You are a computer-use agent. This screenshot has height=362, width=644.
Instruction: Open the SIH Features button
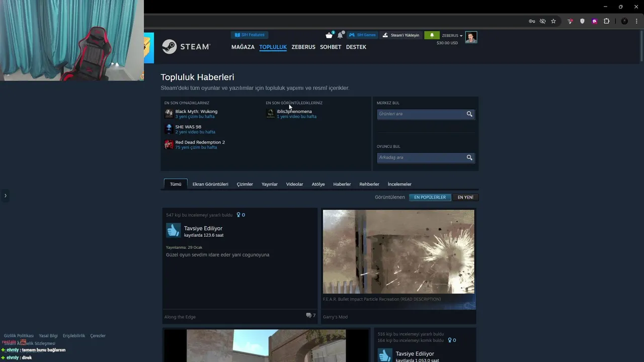250,35
